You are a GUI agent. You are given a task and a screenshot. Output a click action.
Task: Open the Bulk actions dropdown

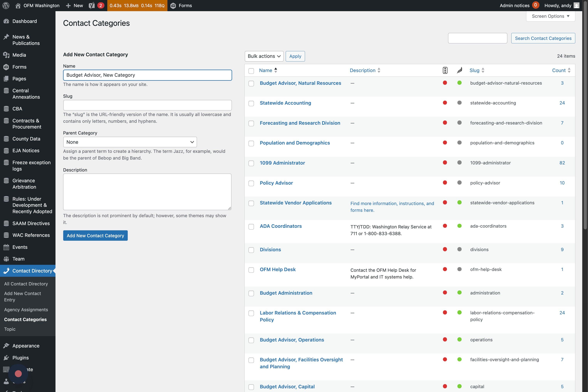pyautogui.click(x=264, y=56)
